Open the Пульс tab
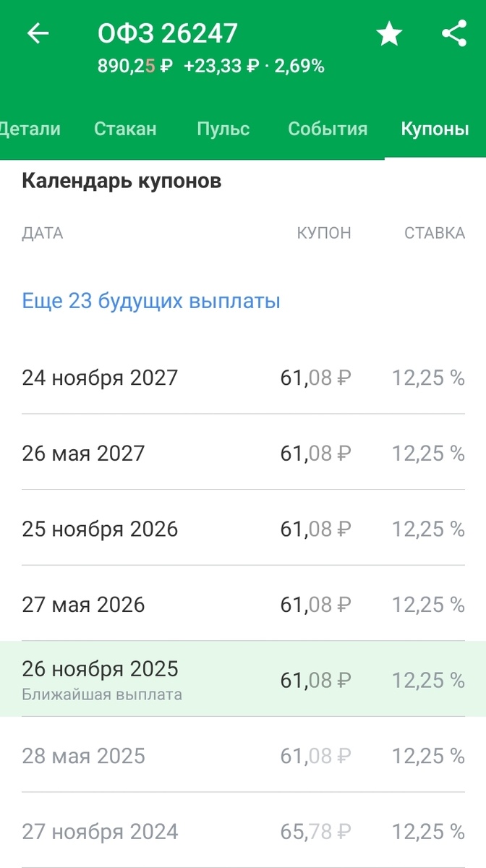Screen dimensions: 486x868 (x=223, y=129)
